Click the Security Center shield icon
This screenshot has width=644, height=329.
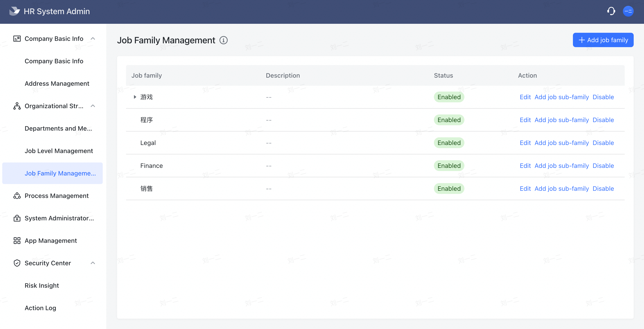tap(17, 263)
